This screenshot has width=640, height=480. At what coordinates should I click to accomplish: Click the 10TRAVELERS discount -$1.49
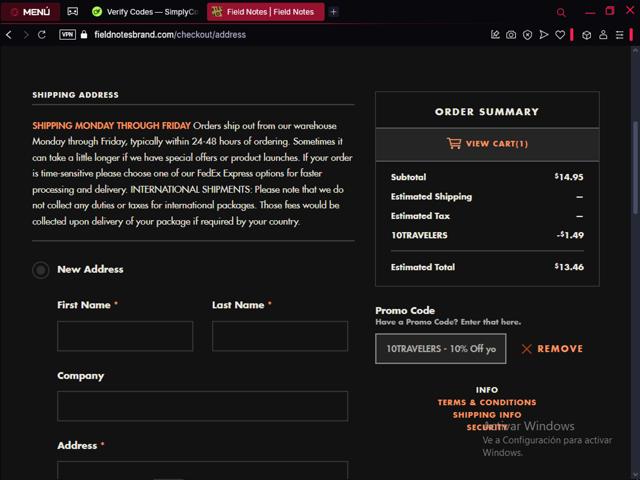click(570, 235)
